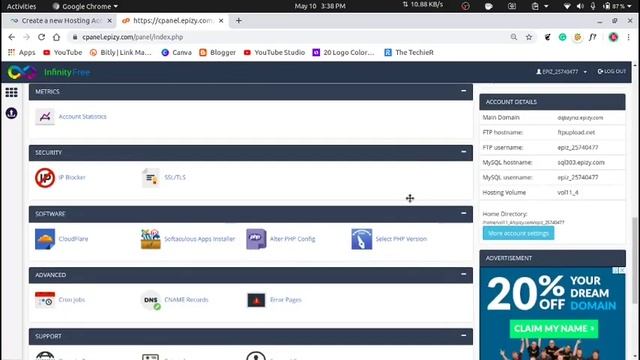640x360 pixels.
Task: Click the page vertical scrollbar
Action: click(x=635, y=260)
